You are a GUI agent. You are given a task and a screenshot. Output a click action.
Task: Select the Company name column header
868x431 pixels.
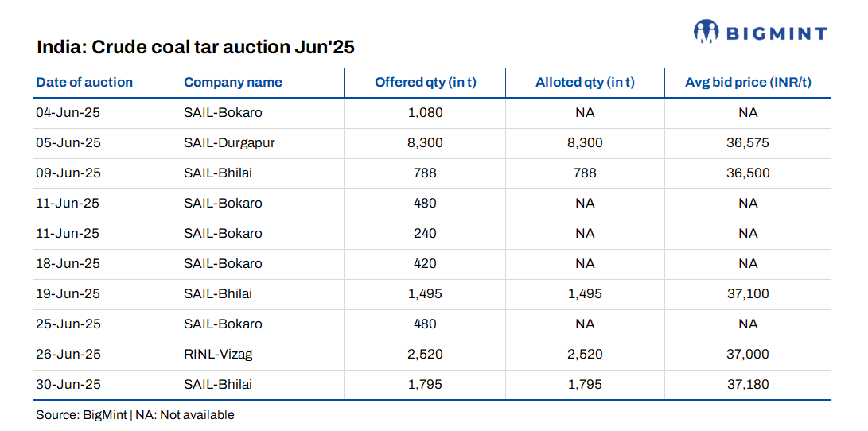point(232,82)
